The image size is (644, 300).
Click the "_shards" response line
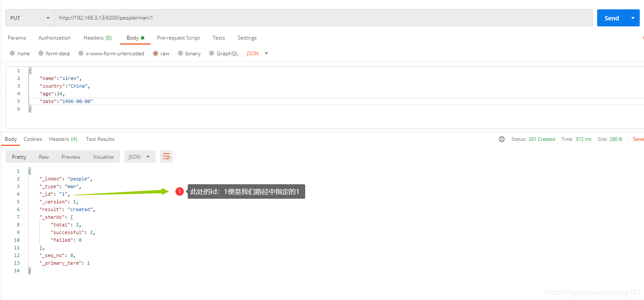pyautogui.click(x=56, y=217)
